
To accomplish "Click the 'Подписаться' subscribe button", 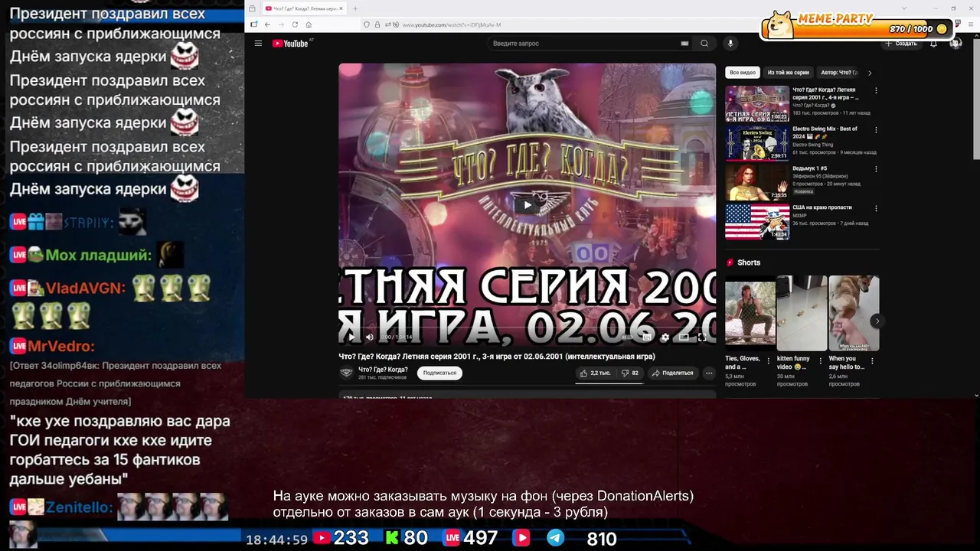I will coord(439,373).
